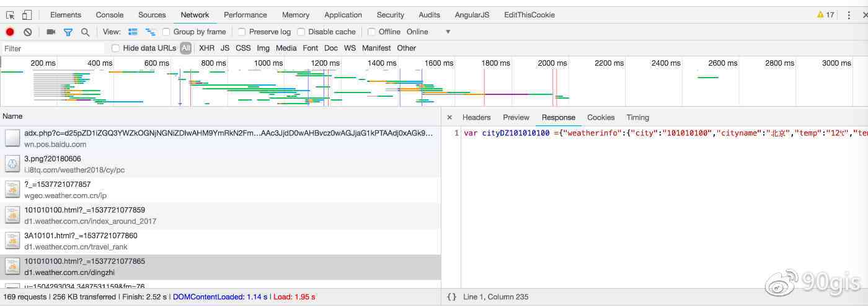The image size is (868, 306).
Task: Filter requests by XHR type
Action: pos(206,48)
